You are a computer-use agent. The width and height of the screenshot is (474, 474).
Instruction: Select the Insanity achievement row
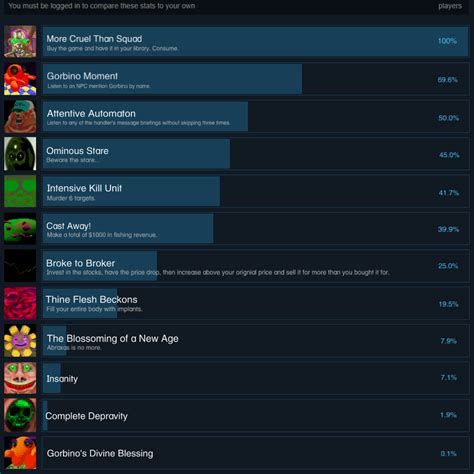pyautogui.click(x=255, y=378)
